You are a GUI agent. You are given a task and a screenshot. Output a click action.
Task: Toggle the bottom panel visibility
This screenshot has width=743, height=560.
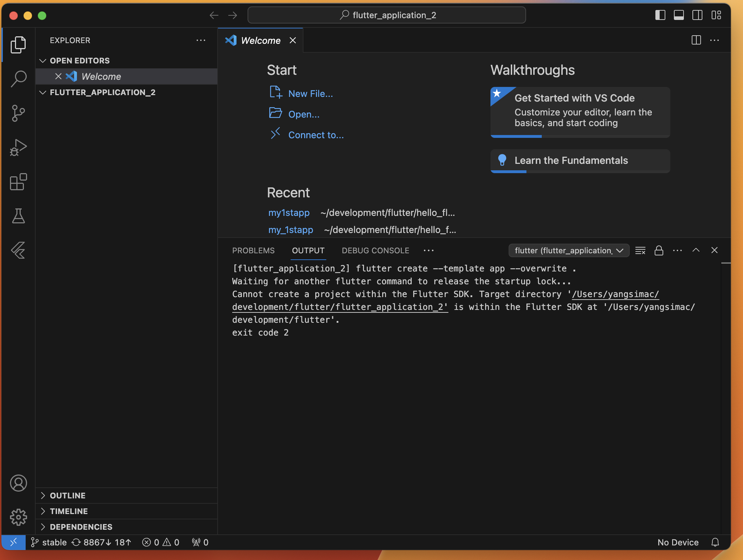pos(679,15)
